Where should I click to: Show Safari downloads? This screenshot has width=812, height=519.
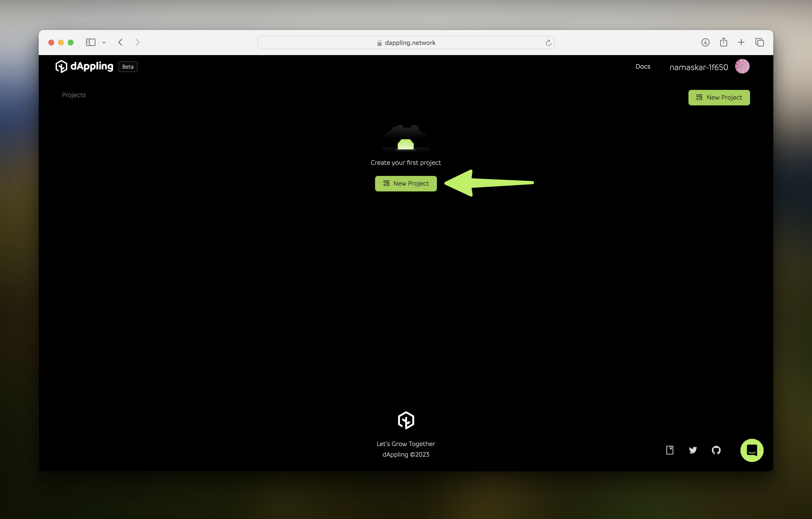(x=705, y=42)
